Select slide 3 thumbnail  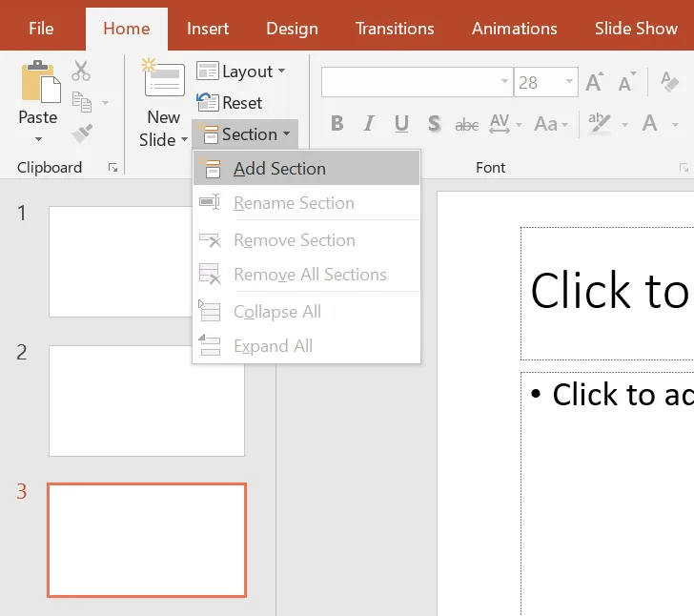147,540
